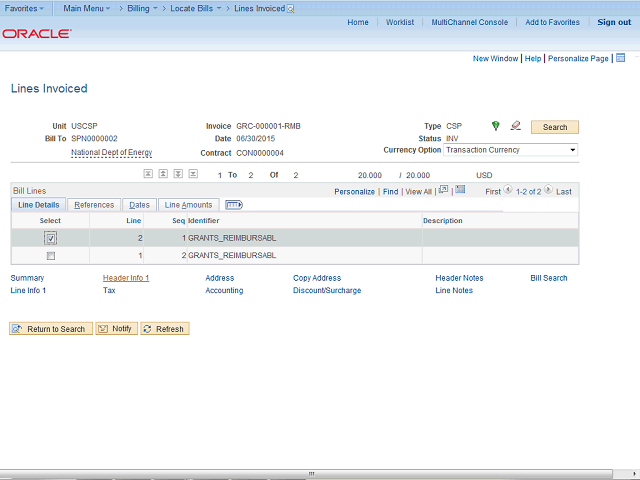Click the Description column header

pyautogui.click(x=442, y=220)
